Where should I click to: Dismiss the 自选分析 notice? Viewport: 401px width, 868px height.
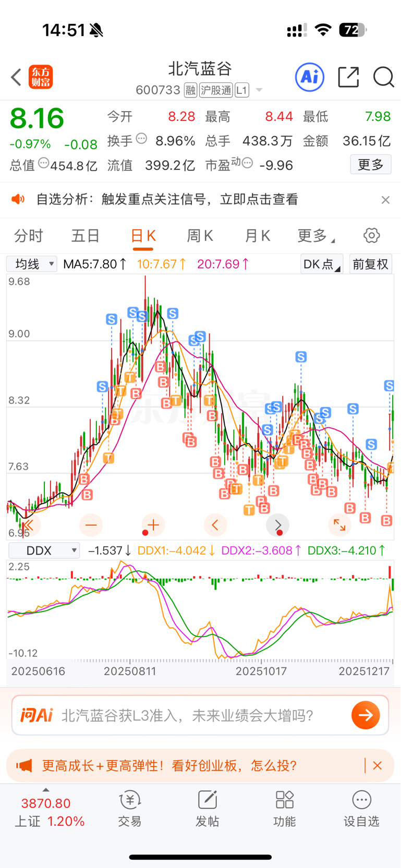[x=385, y=200]
